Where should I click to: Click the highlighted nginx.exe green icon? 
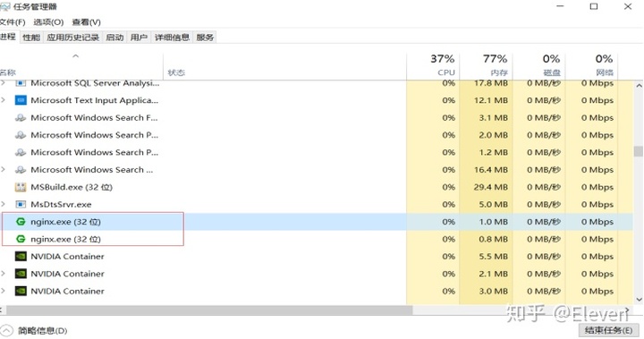pyautogui.click(x=21, y=222)
